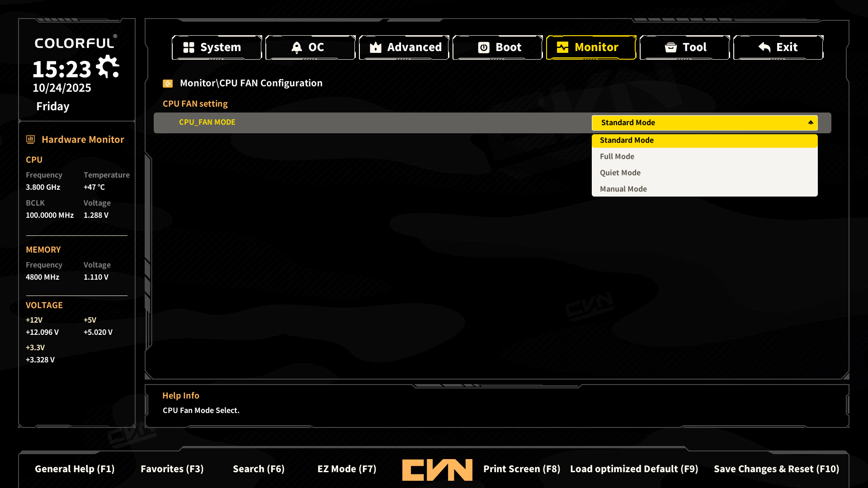This screenshot has width=868, height=488.
Task: Click the Monitor waveform icon
Action: 562,47
